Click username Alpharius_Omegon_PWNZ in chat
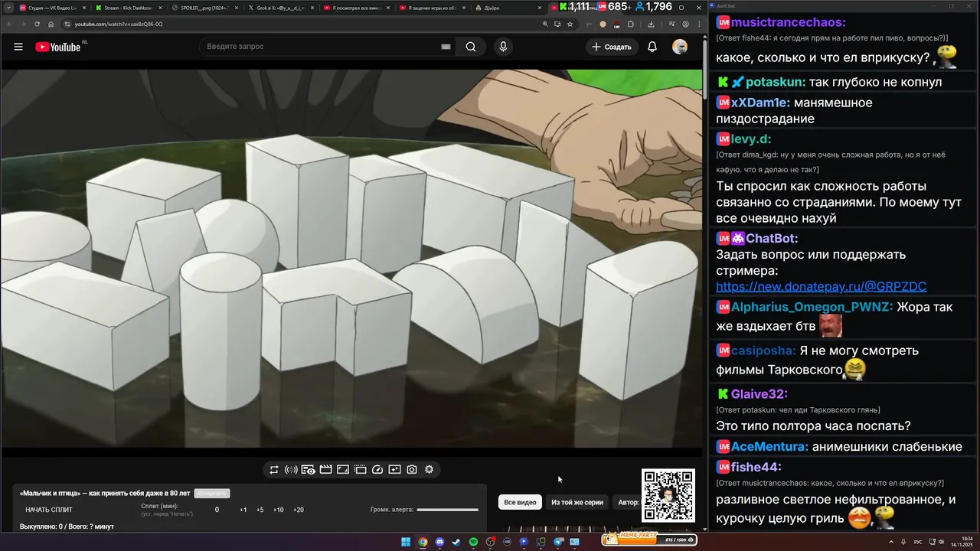 pos(812,307)
